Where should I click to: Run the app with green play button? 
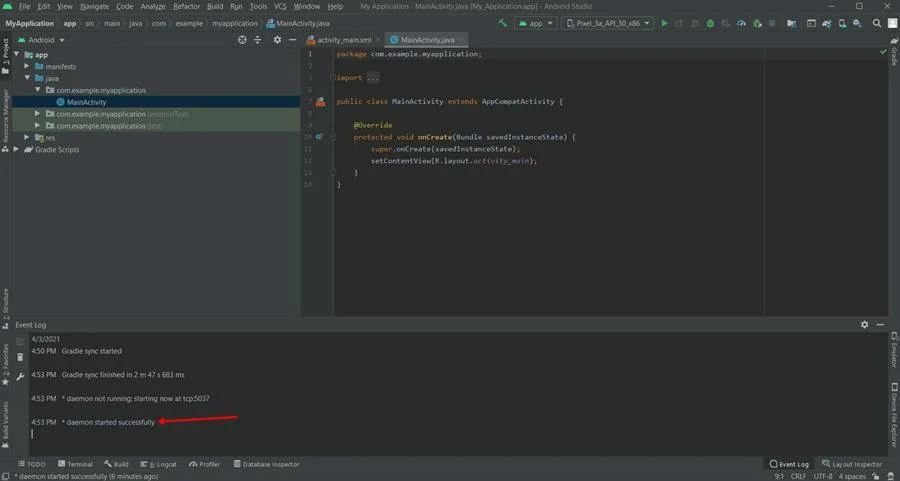click(664, 23)
